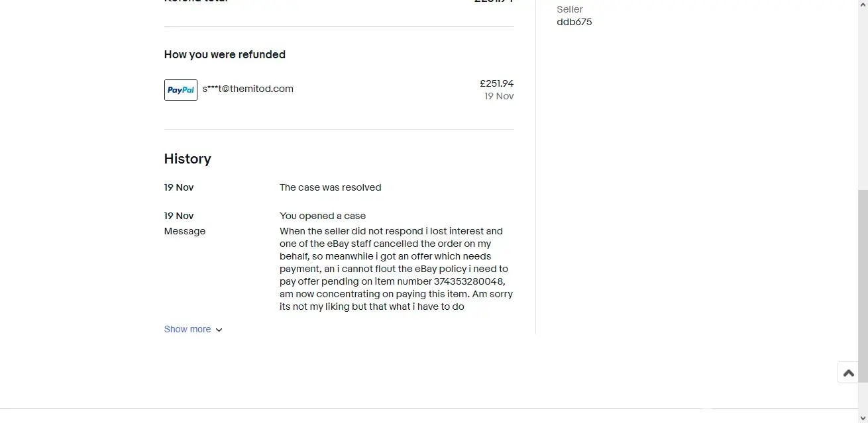This screenshot has width=868, height=423.
Task: Click the £251.94 PayPal refund amount
Action: pyautogui.click(x=496, y=83)
